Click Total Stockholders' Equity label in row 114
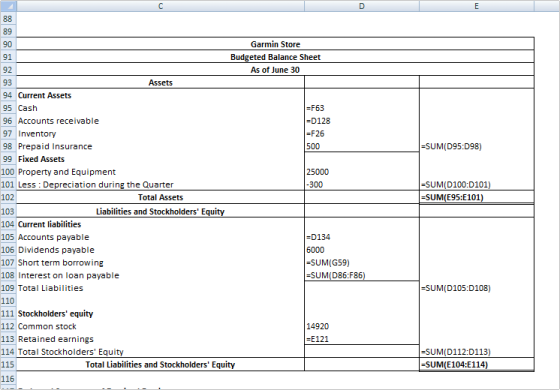560x390 pixels. click(71, 352)
